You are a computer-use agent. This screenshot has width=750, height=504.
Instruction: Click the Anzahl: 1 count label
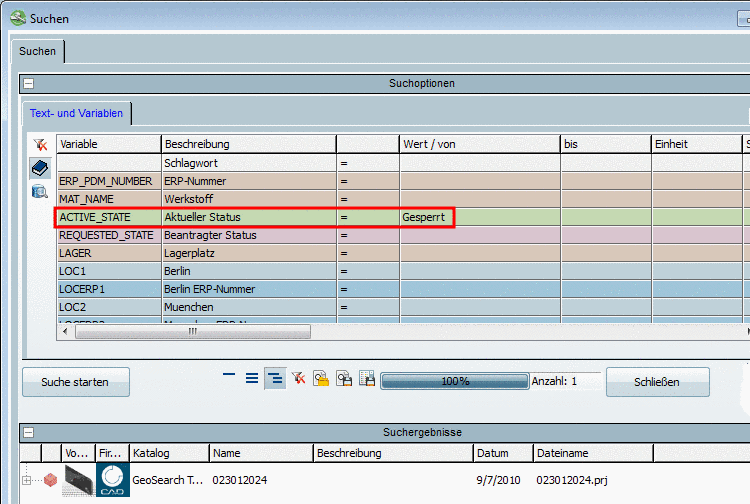click(x=554, y=381)
